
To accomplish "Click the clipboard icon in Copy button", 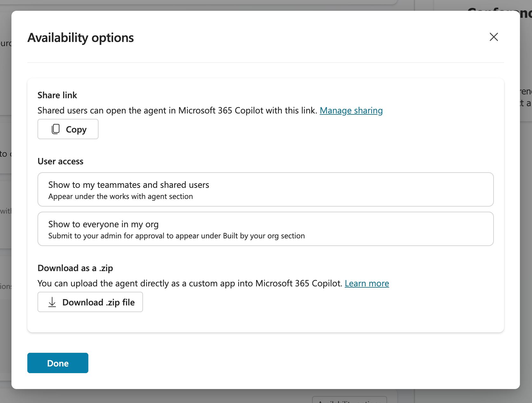I will [56, 129].
